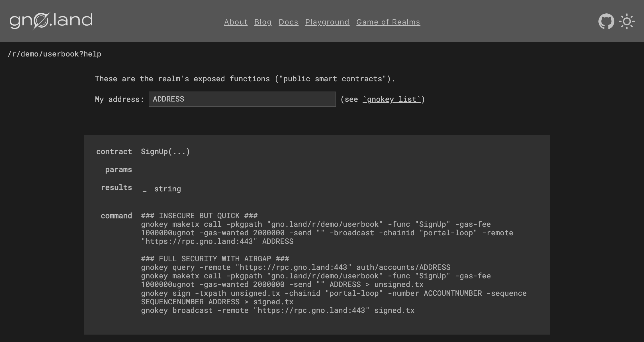Viewport: 644px width, 342px height.
Task: Open the About page
Action: (x=236, y=22)
